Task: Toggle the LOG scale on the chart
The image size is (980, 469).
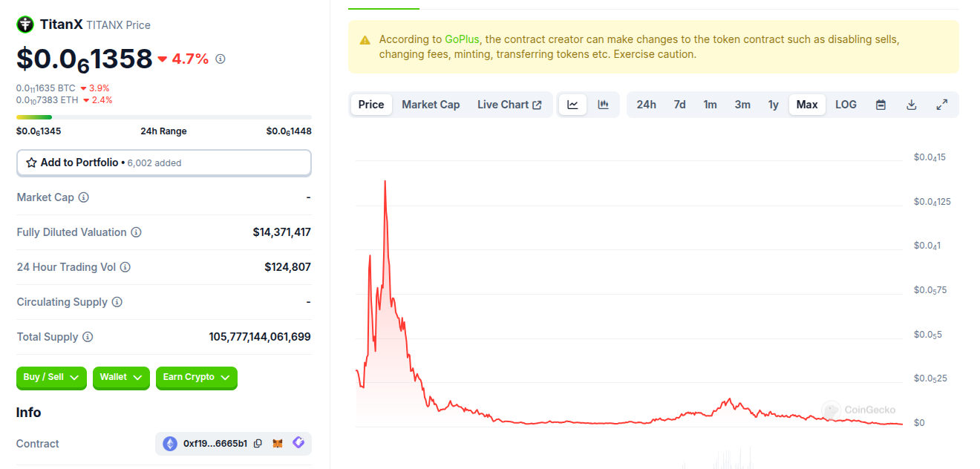Action: point(846,105)
